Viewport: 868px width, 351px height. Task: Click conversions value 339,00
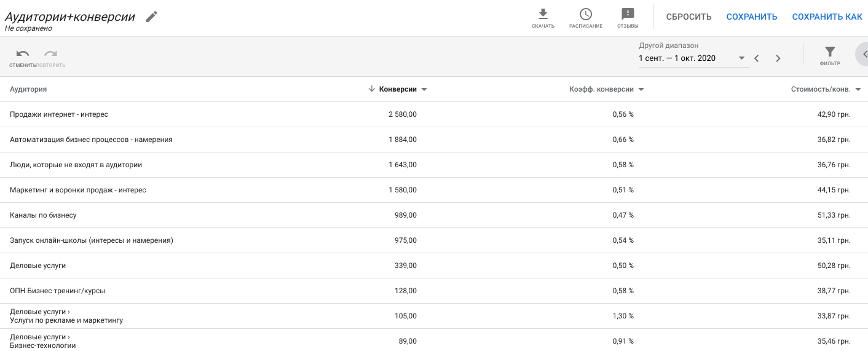pos(406,266)
